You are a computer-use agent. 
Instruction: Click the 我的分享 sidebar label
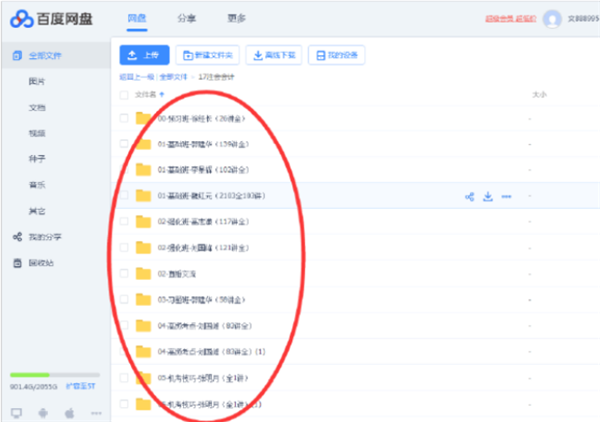45,237
